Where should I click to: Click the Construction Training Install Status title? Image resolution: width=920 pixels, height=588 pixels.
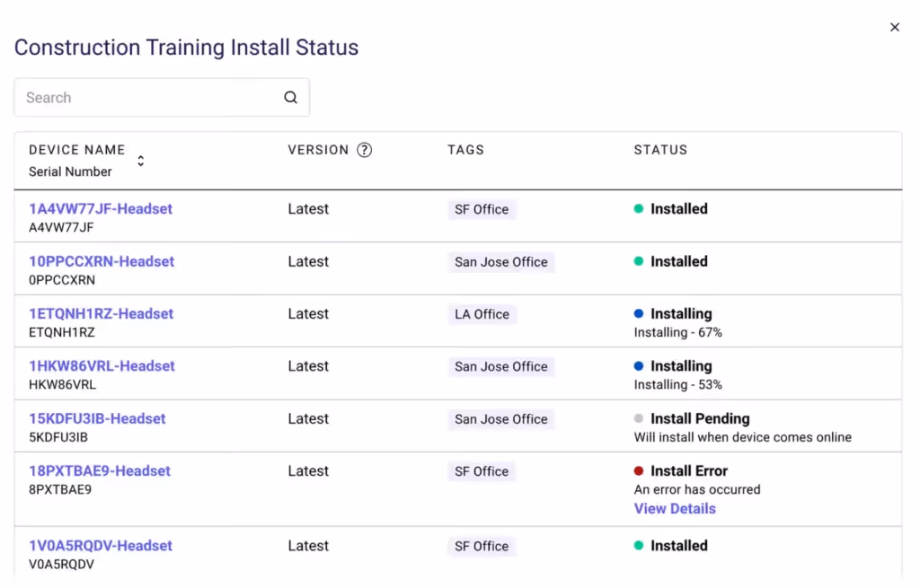pyautogui.click(x=186, y=48)
